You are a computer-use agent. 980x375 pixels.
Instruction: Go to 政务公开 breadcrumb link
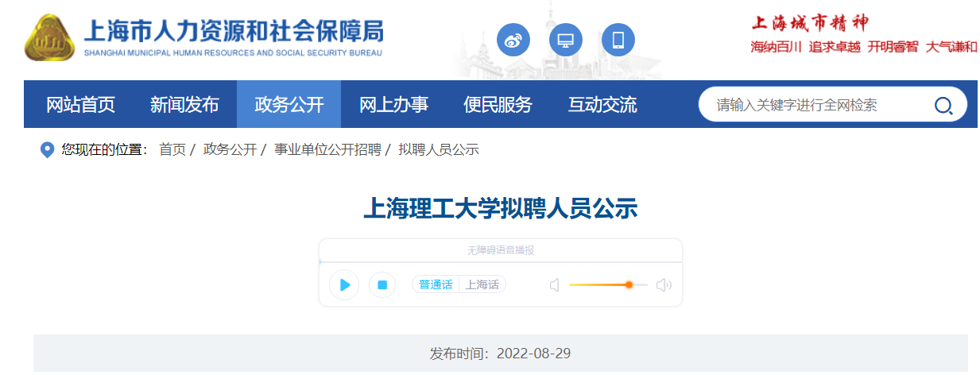230,149
